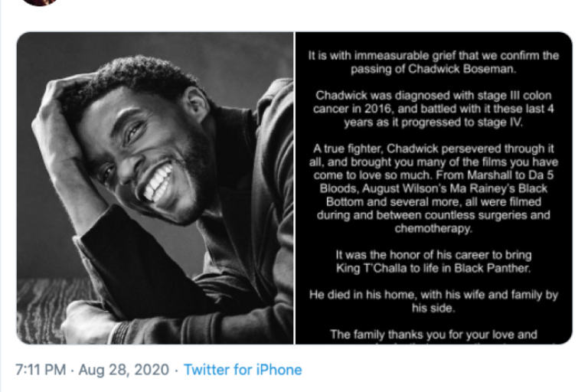Screen dimensions: 588x392
Task: Click the King T'Challa Black Panther sentence
Action: [x=433, y=261]
